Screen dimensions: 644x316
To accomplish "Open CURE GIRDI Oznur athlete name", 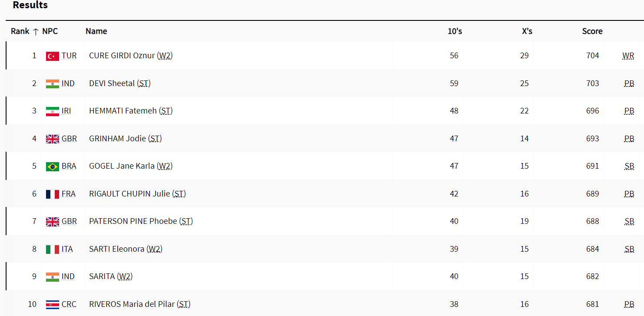I will [122, 56].
